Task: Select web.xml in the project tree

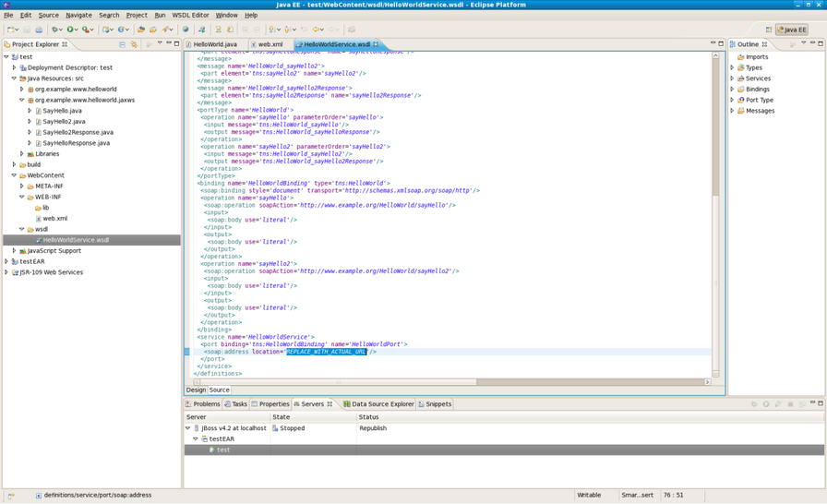Action: 54,219
